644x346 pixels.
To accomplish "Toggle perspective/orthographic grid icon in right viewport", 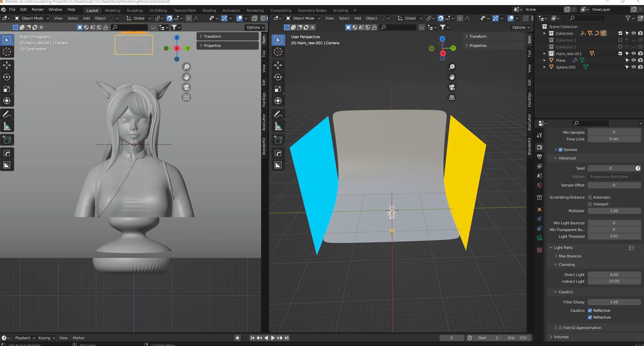I will click(x=452, y=97).
